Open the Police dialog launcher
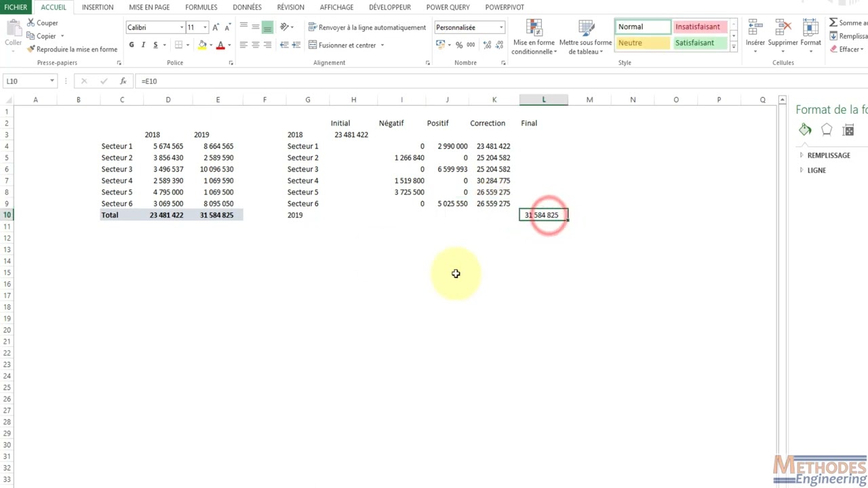This screenshot has height=488, width=868. (x=231, y=63)
